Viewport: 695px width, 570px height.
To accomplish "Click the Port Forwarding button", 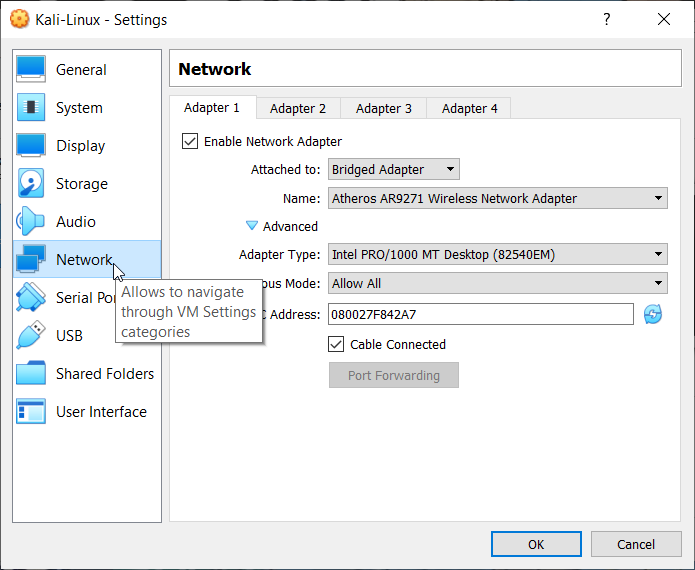I will click(x=394, y=375).
